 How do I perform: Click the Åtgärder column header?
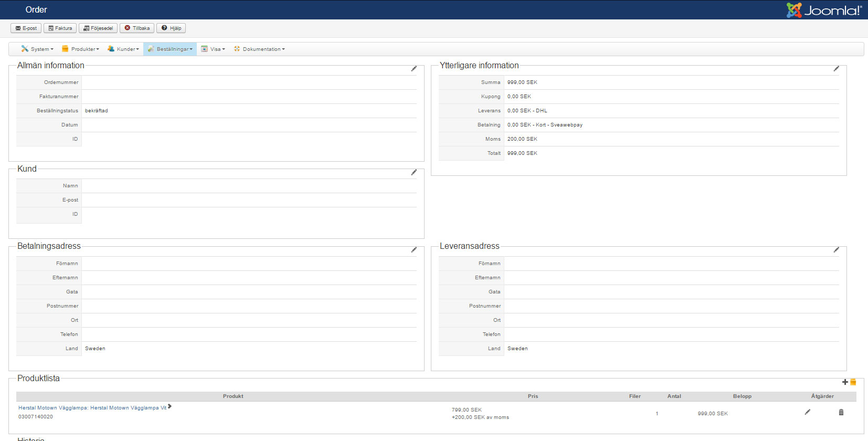(822, 396)
